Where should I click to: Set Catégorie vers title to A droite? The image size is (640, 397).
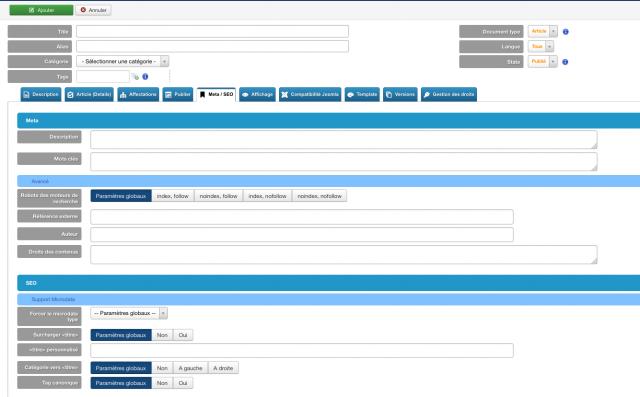coord(223,368)
